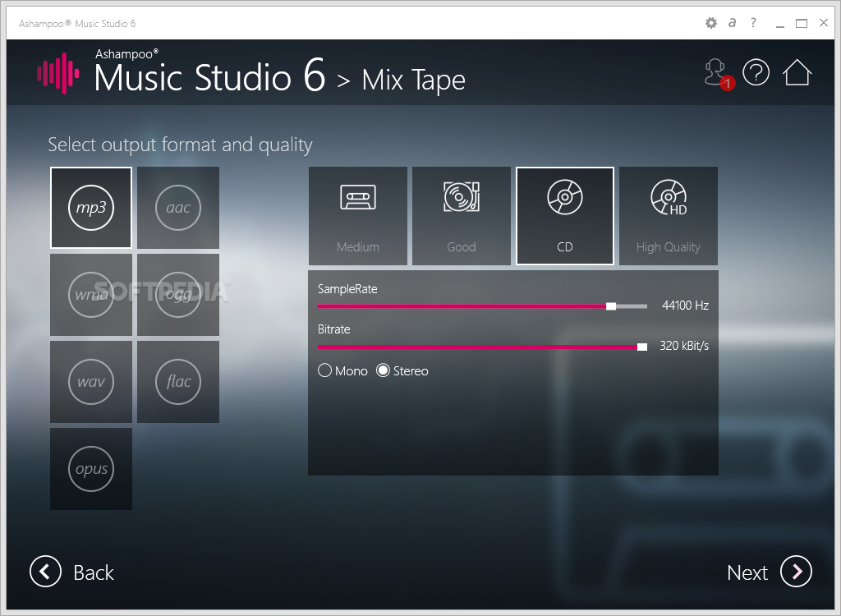This screenshot has width=841, height=616.
Task: Pick the opus format tile
Action: [91, 469]
